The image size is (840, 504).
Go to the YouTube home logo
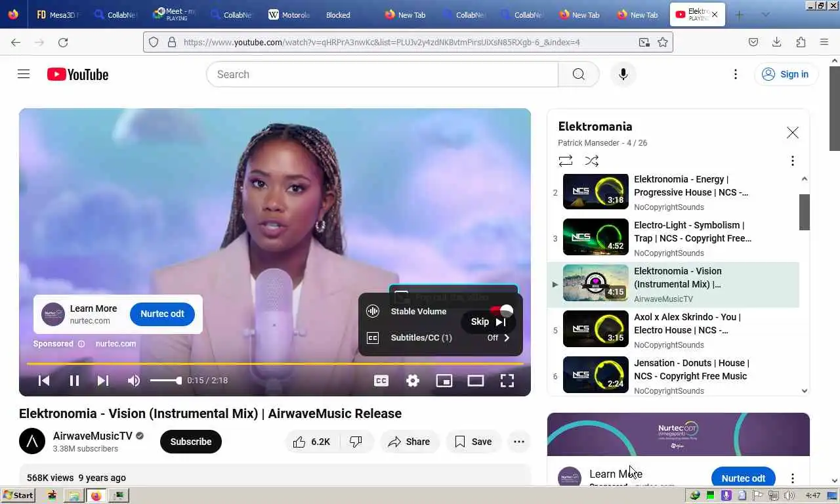(77, 74)
